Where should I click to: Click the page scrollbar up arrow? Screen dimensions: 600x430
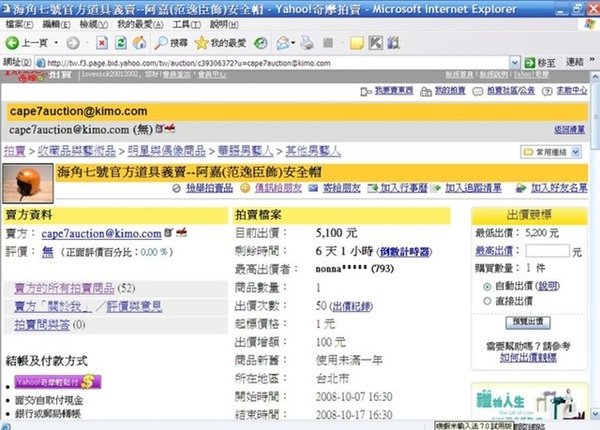(595, 77)
